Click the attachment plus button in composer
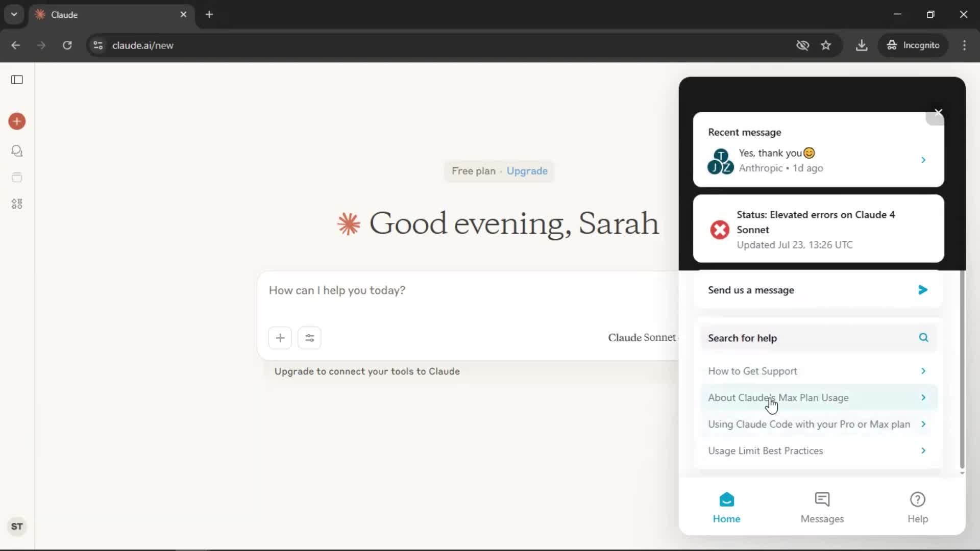The height and width of the screenshot is (551, 980). (280, 338)
